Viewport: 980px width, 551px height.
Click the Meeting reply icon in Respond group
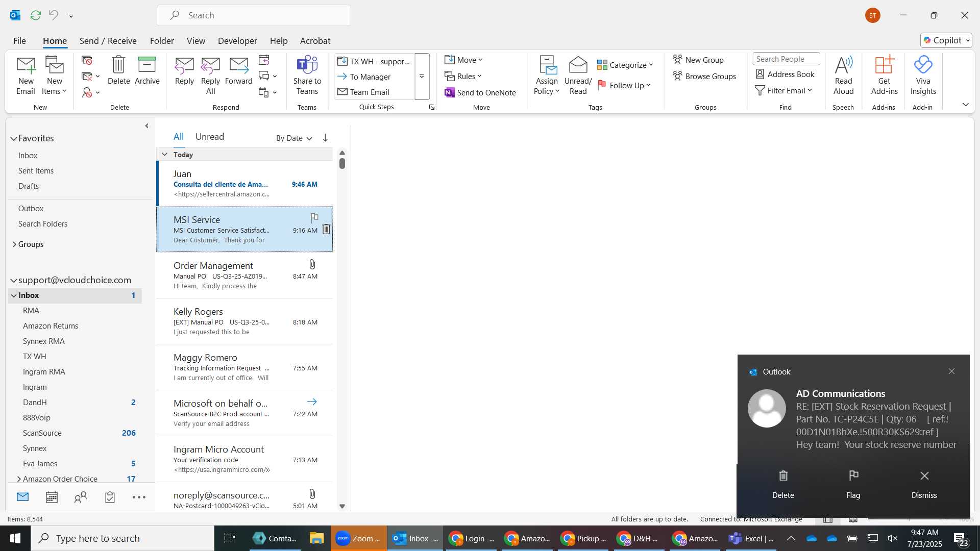[264, 60]
